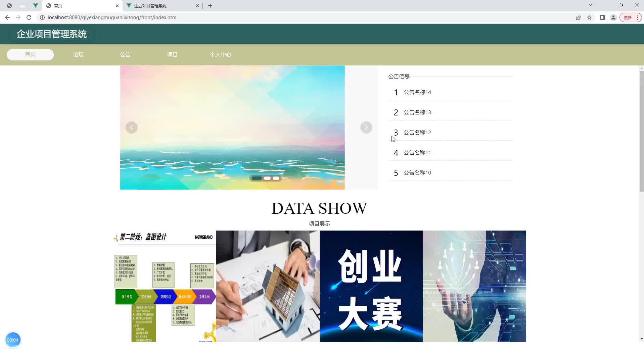Go back with the browser back arrow
Screen dimensions: 644x349
tap(7, 17)
